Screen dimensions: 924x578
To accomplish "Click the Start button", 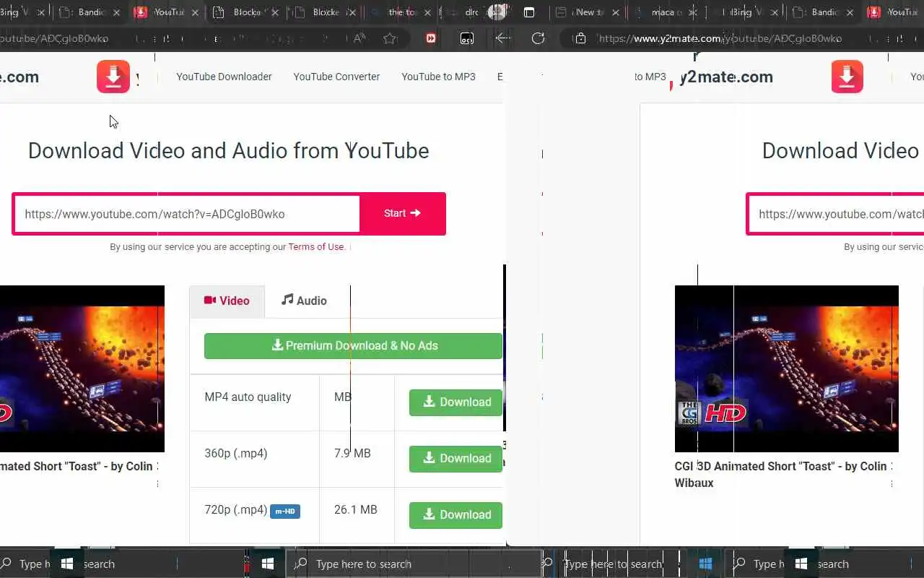I will 402,213.
